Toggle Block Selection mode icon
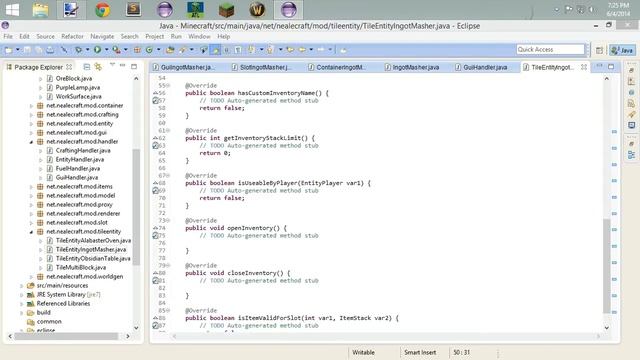Image resolution: width=640 pixels, height=360 pixels. (x=227, y=50)
